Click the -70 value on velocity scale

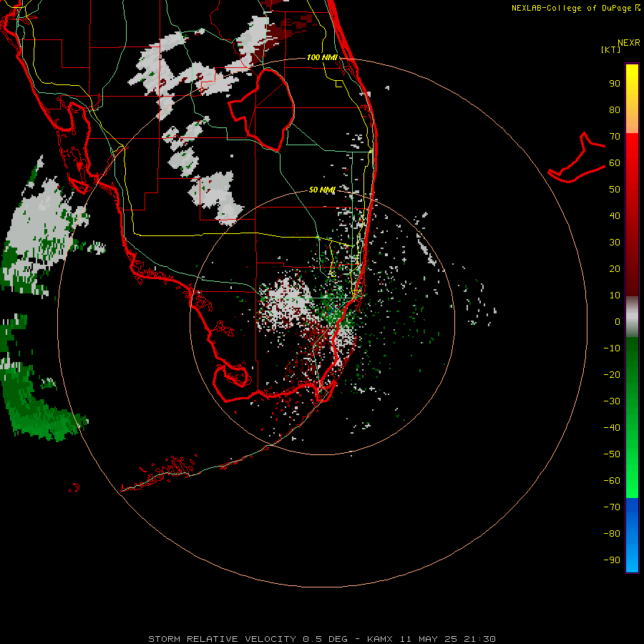coord(612,507)
